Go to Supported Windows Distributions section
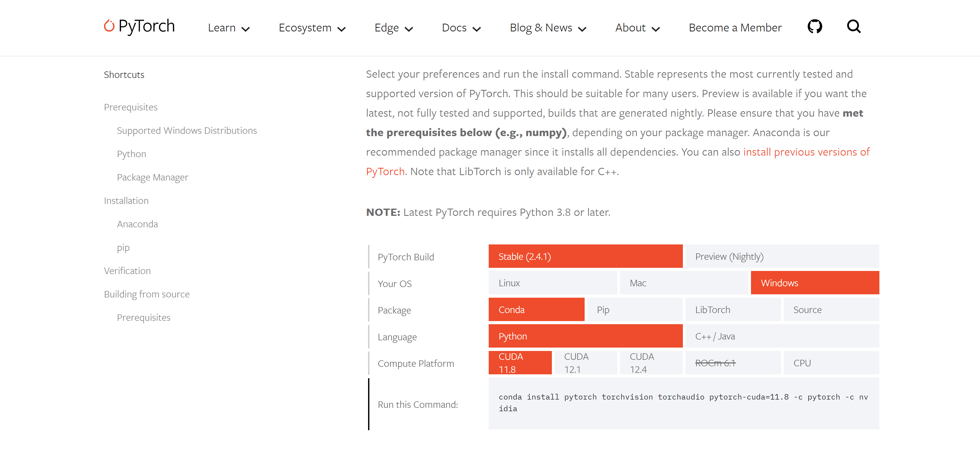Image resolution: width=980 pixels, height=452 pixels. (x=187, y=130)
